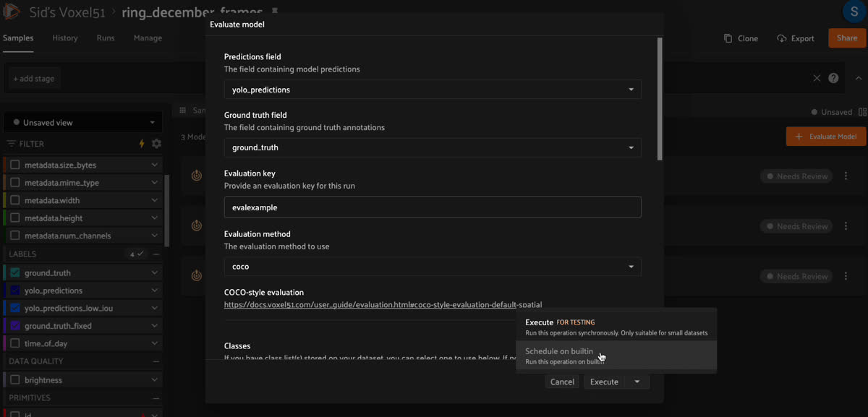
Task: Switch to the History tab
Action: coord(65,38)
